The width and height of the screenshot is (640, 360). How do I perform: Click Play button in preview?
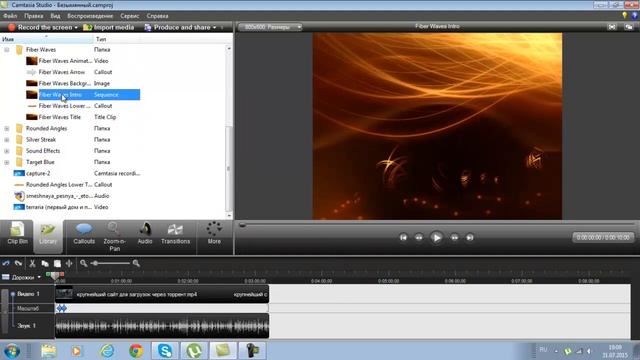[x=436, y=238]
